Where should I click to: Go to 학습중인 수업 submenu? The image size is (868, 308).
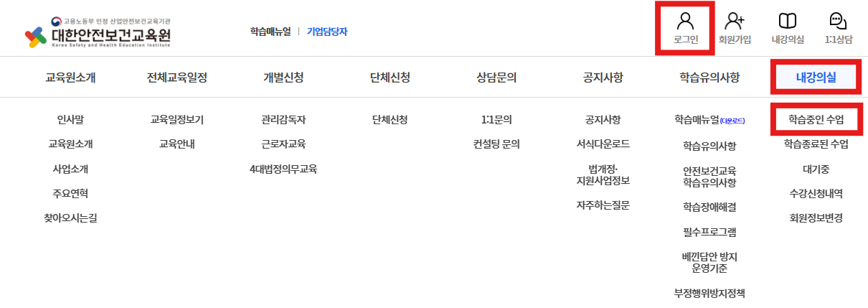tap(816, 119)
